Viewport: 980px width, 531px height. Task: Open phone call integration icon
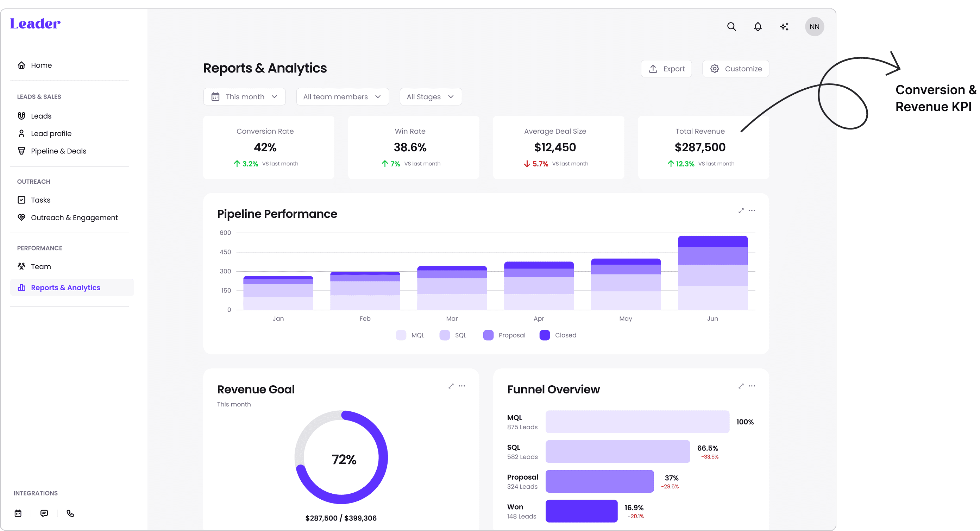[70, 513]
